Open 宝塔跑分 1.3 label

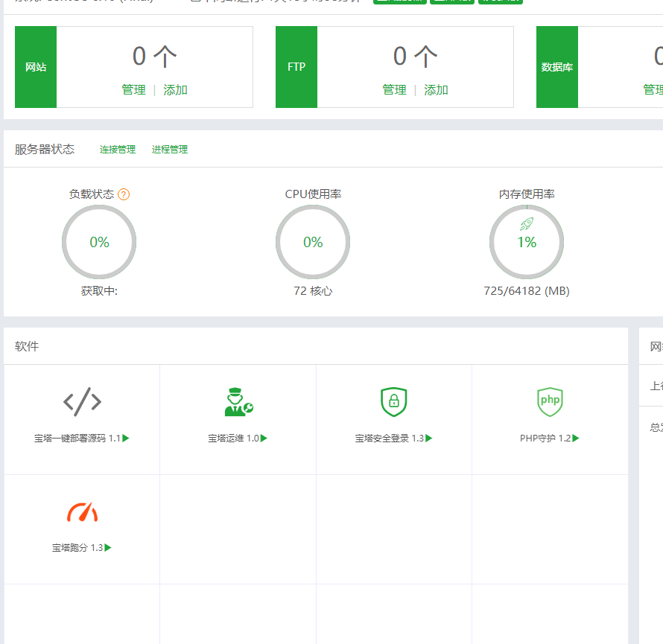tap(77, 548)
